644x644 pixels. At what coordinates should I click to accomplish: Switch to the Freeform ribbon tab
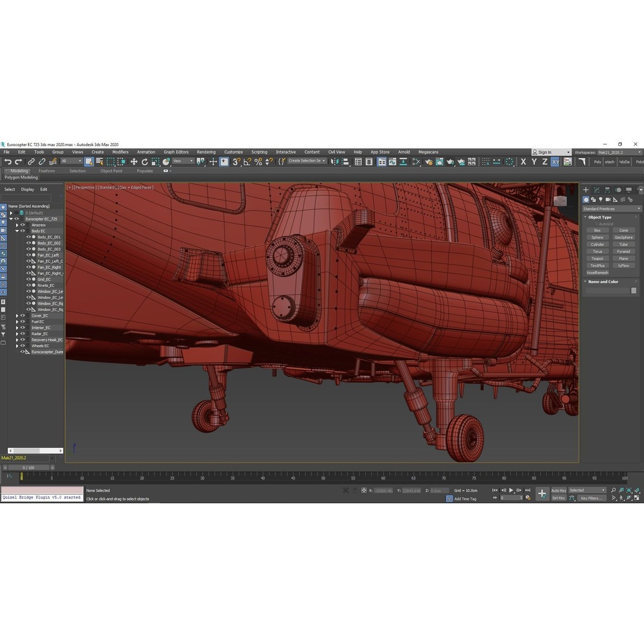(47, 171)
